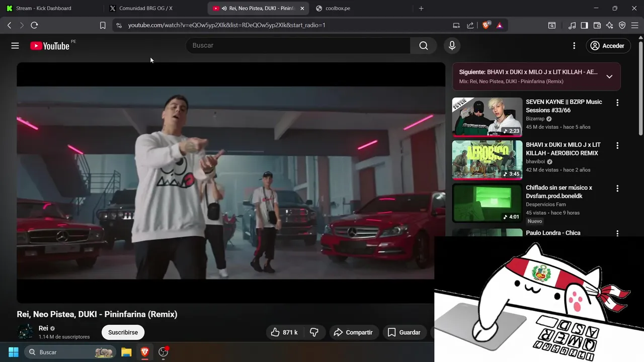Viewport: 644px width, 362px height.
Task: Open tab search in the toolbar
Action: 552,25
